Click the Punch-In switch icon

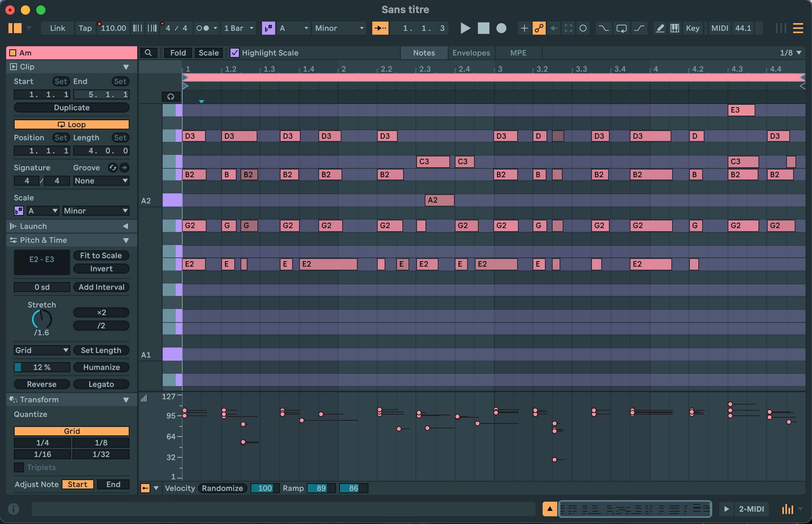pos(603,28)
